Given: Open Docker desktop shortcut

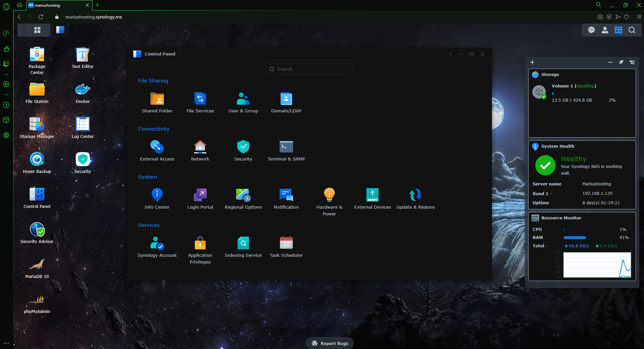Looking at the screenshot, I should 83,93.
